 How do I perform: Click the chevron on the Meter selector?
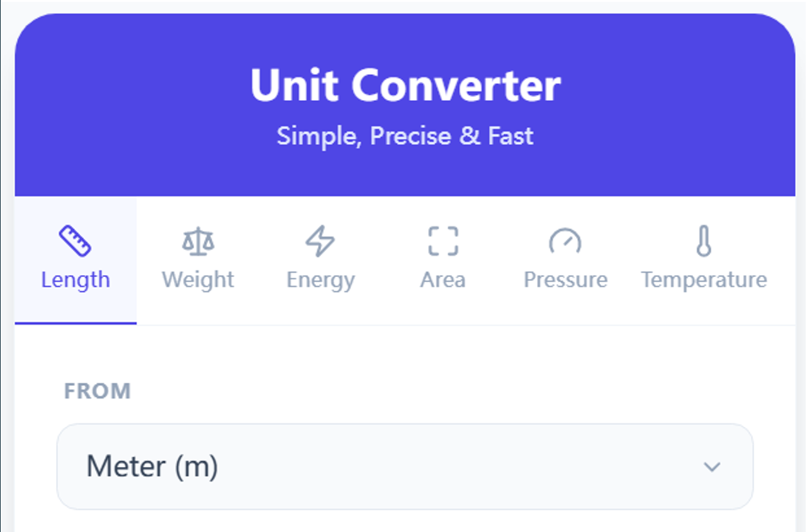[712, 467]
